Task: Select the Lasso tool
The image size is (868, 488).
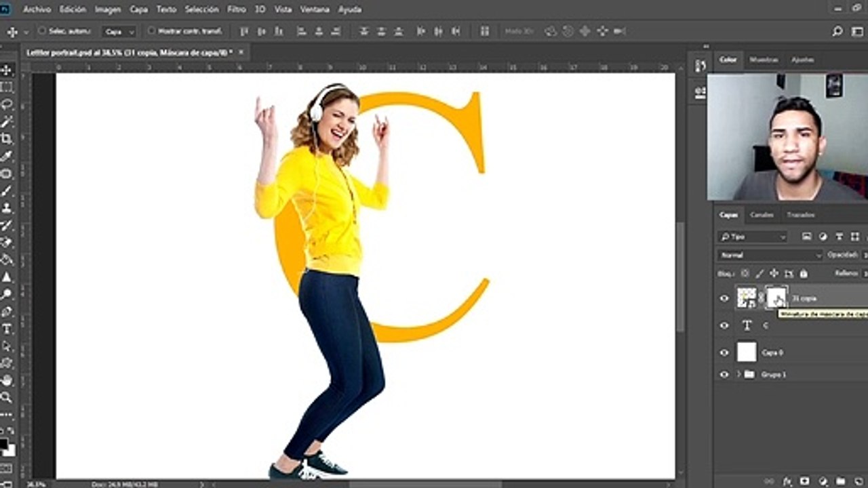Action: (7, 104)
